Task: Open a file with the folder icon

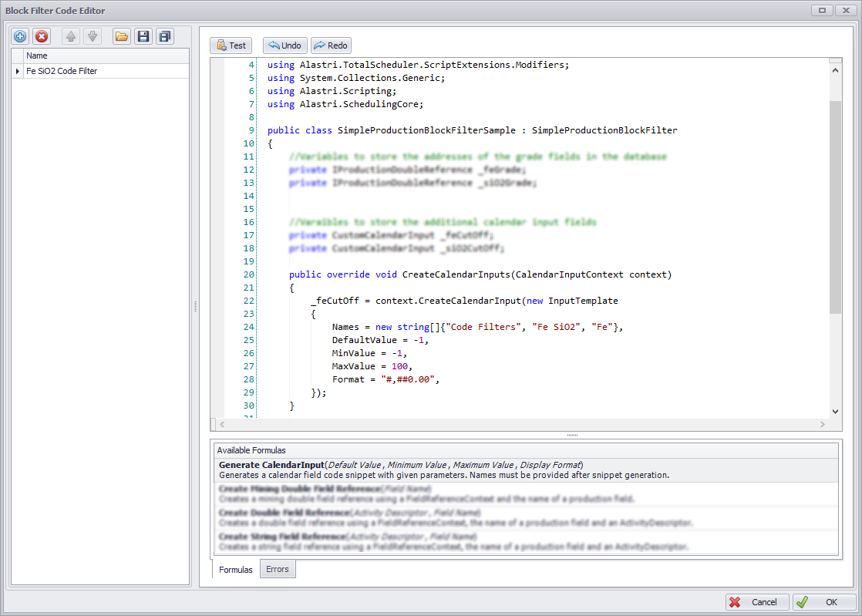Action: (x=121, y=36)
